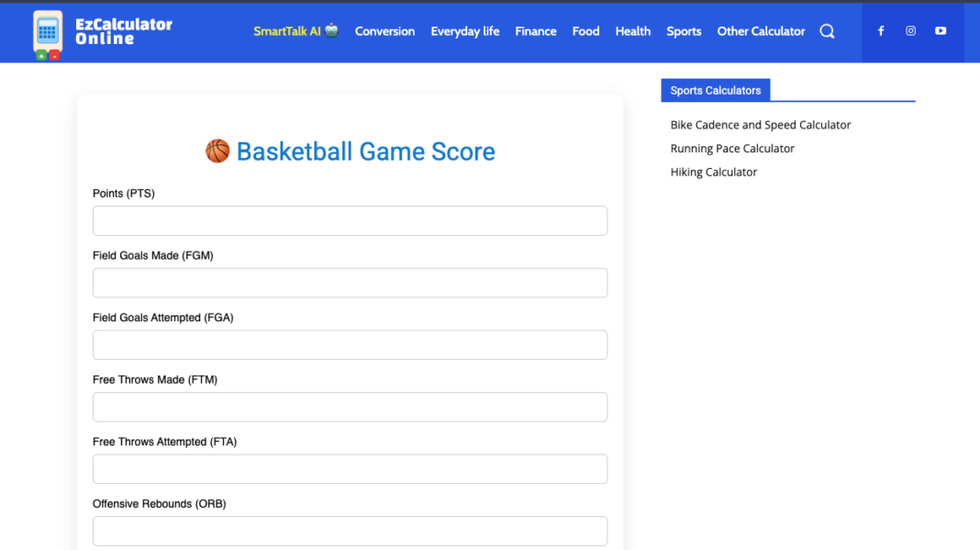Select the Free Throws Made input box
980x550 pixels.
point(350,407)
